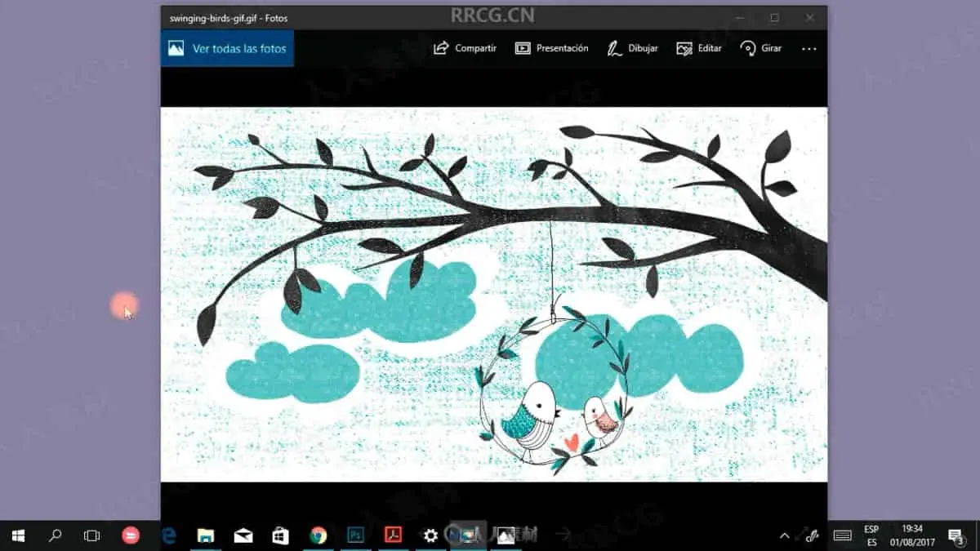Open the Windows Start menu
This screenshot has height=551, width=980.
pyautogui.click(x=18, y=535)
